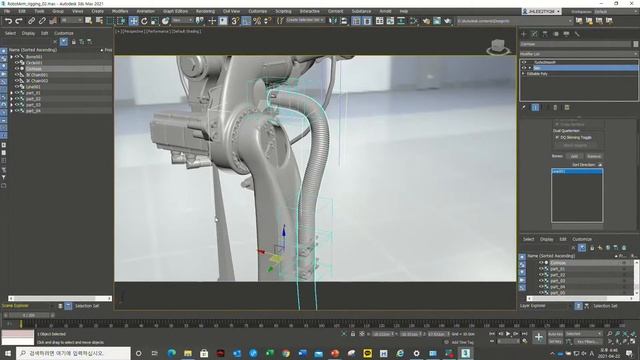Screen dimensions: 640x360
Task: Toggle the 3D Snaps tool
Action: [235, 21]
